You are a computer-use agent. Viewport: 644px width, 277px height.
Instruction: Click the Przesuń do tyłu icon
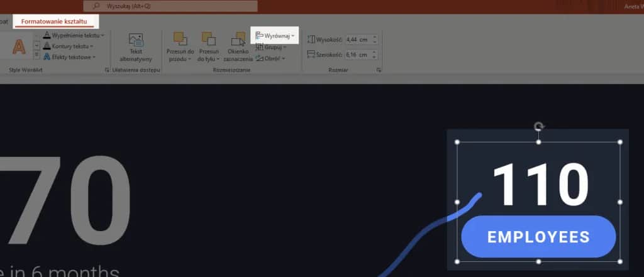click(209, 38)
